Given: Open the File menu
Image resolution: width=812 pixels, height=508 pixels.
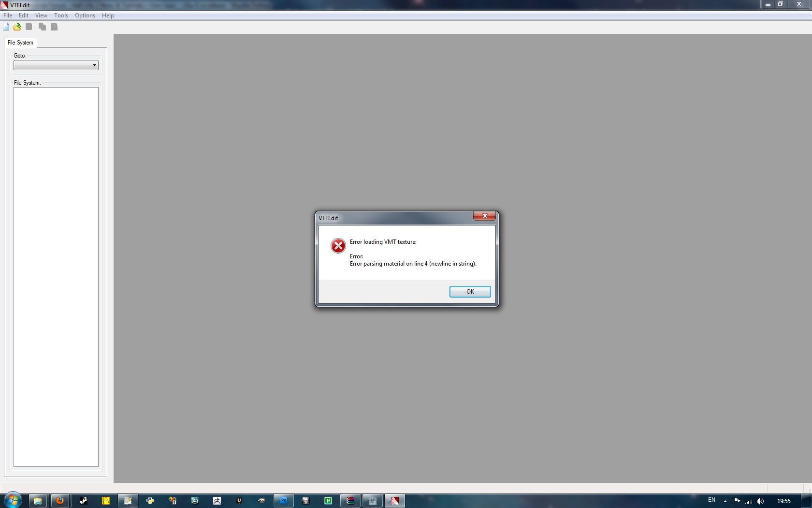Looking at the screenshot, I should 8,15.
